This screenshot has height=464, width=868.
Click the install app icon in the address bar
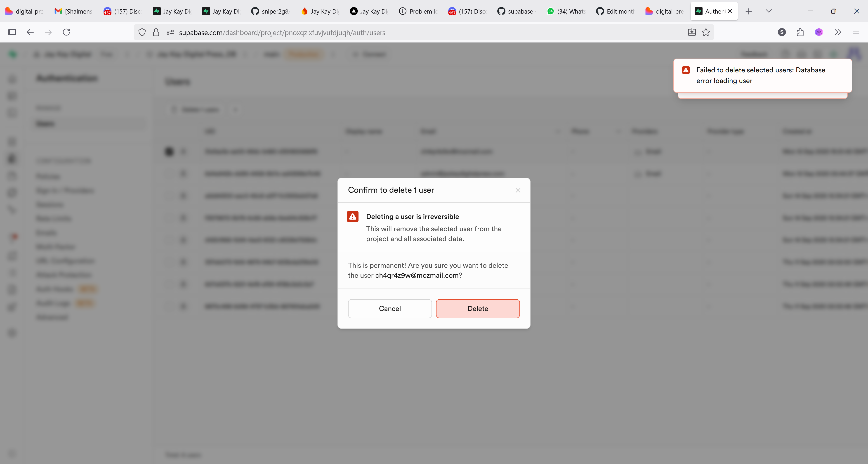tap(691, 32)
